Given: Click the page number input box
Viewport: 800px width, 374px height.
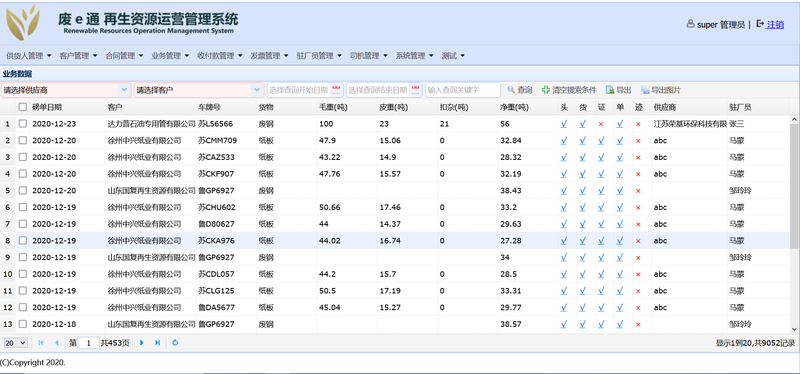Looking at the screenshot, I should tap(88, 343).
